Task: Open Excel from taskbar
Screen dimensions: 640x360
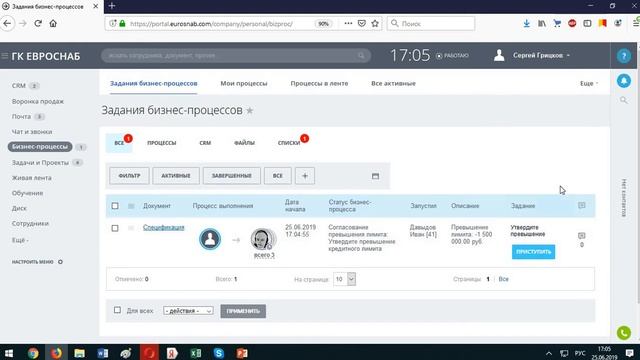Action: click(196, 353)
